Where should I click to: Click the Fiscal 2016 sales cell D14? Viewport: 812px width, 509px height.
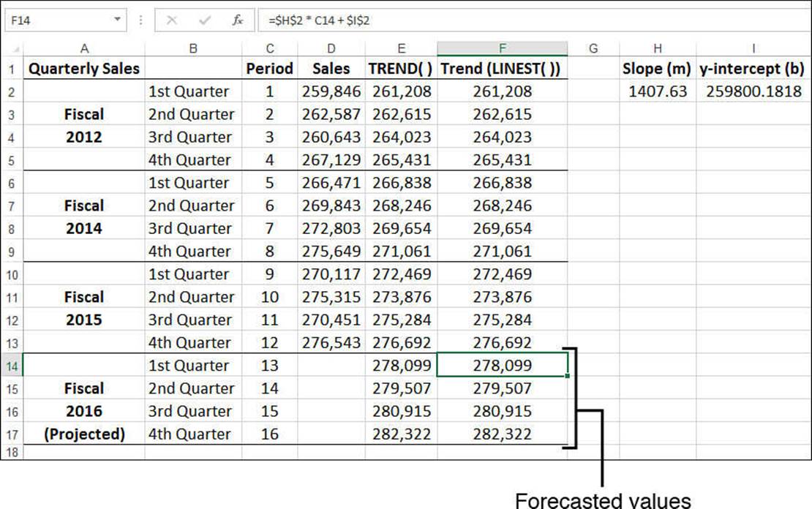[x=331, y=366]
